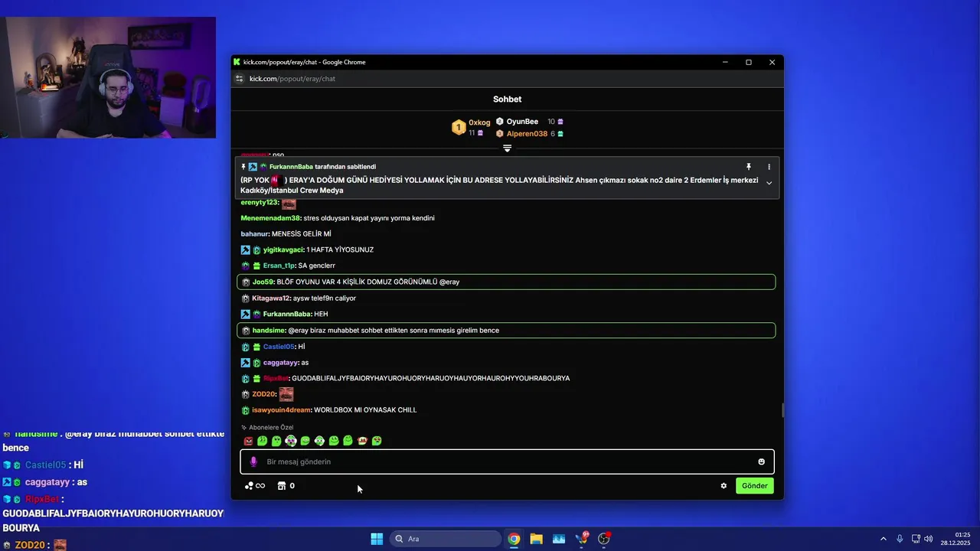Open Google Chrome from the taskbar
This screenshot has height=551, width=980.
[x=514, y=539]
